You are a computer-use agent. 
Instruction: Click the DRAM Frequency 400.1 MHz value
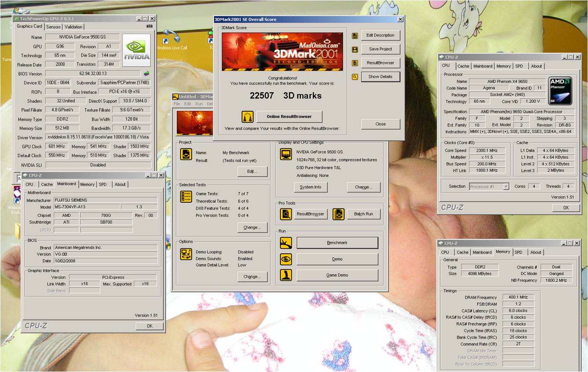click(x=518, y=297)
